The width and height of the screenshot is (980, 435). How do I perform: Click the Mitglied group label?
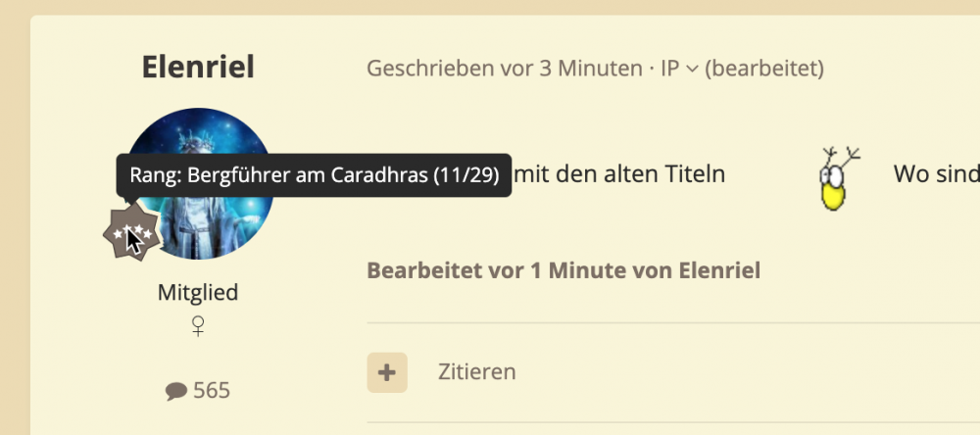(198, 292)
